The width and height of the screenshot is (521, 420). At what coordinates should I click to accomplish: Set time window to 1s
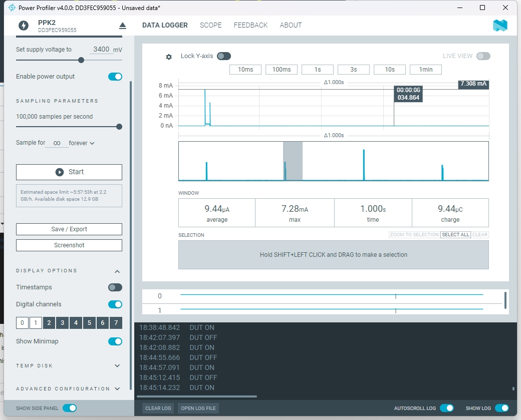click(318, 70)
